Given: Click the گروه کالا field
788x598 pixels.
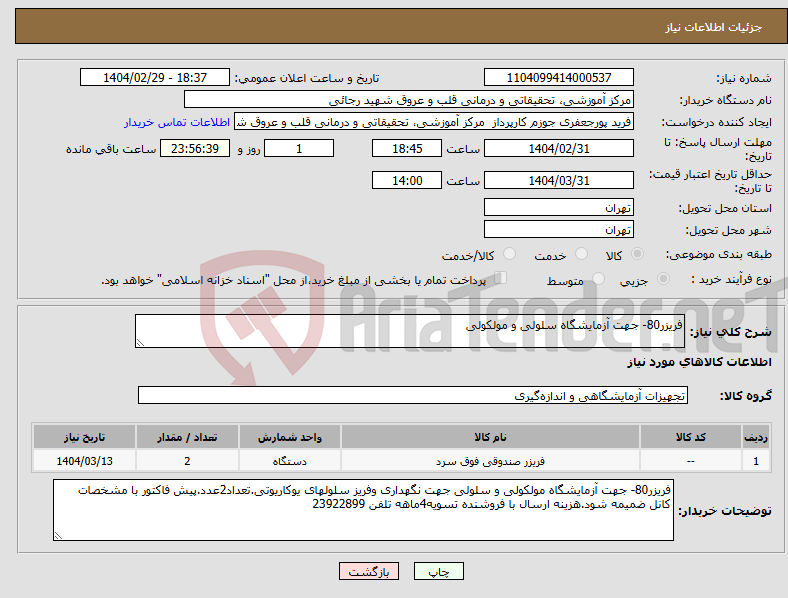Looking at the screenshot, I should [413, 395].
